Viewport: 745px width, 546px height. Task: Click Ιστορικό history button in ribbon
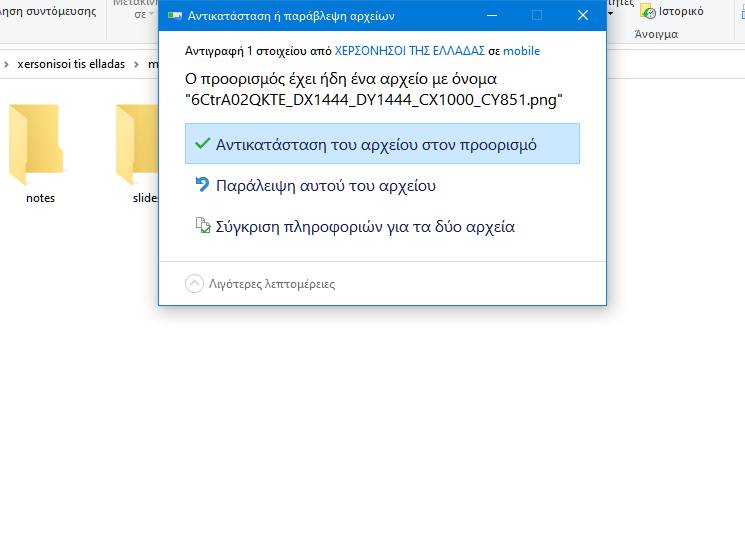tap(671, 11)
